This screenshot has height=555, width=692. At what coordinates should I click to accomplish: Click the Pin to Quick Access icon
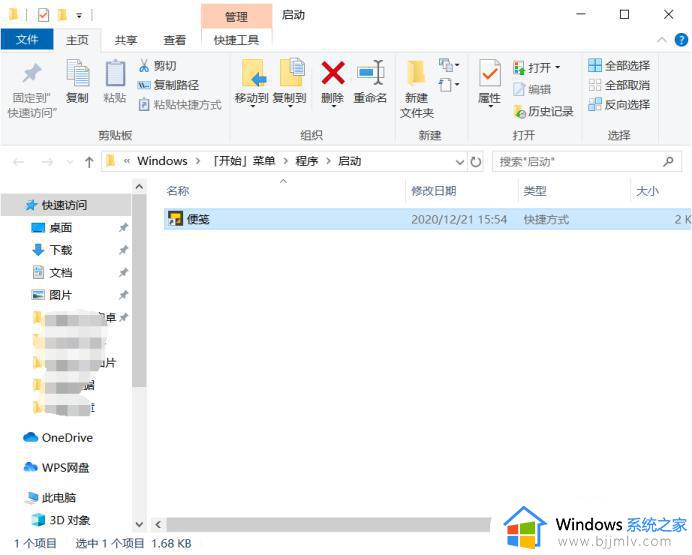point(32,73)
